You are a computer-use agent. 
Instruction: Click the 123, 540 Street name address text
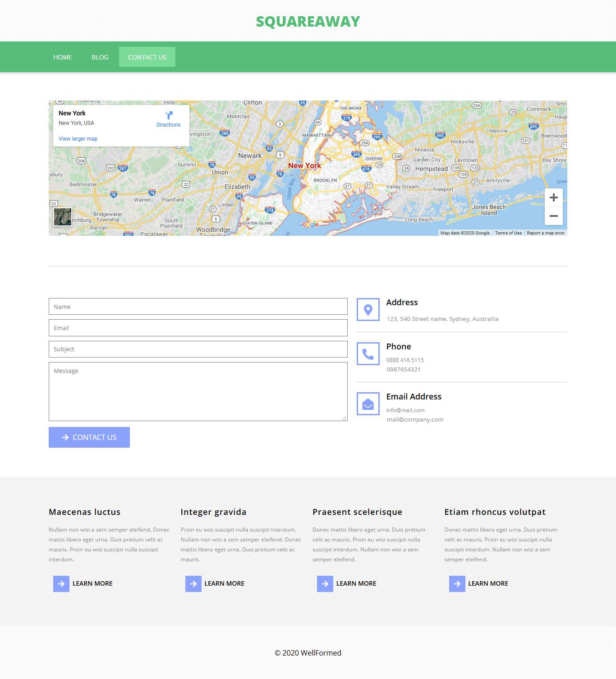pyautogui.click(x=442, y=319)
